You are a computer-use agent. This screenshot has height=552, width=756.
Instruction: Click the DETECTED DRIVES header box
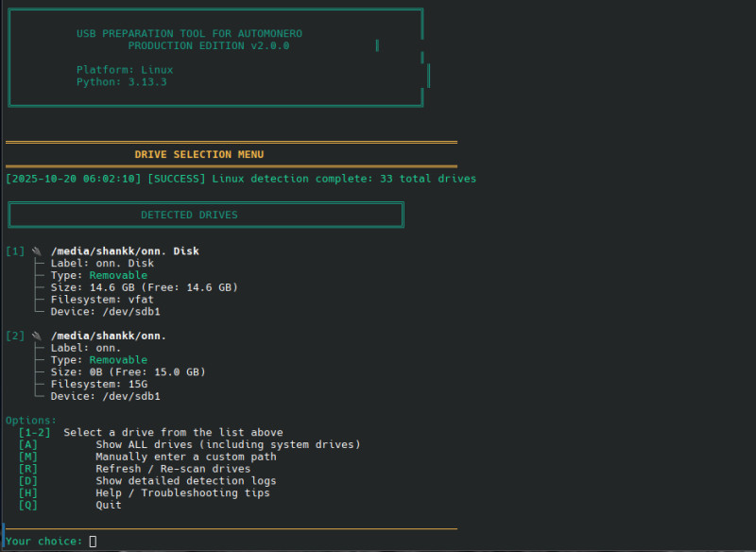tap(205, 215)
